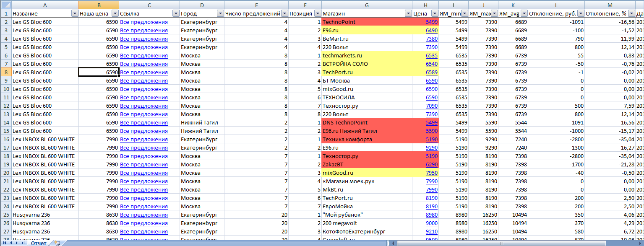
Task: Select row 16 header
Action: click(5, 139)
